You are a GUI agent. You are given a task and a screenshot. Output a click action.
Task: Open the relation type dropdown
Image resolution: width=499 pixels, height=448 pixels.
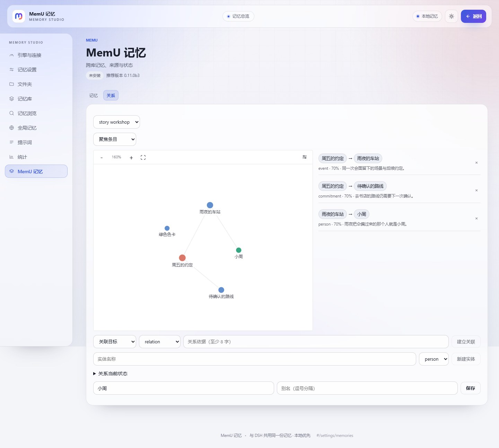tap(160, 342)
